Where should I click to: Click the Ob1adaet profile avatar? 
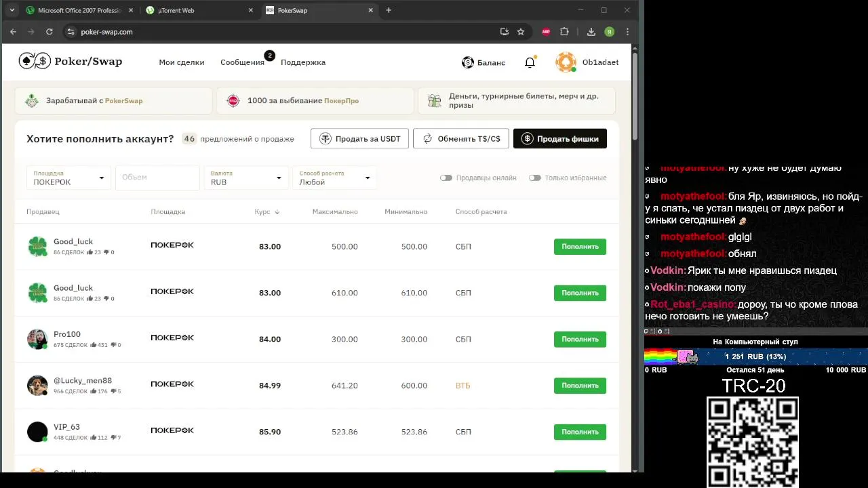[566, 62]
